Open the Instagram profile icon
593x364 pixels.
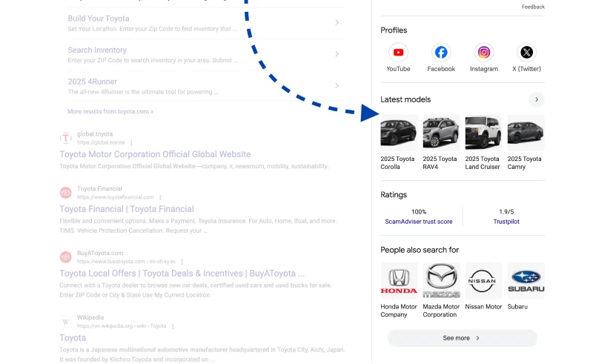click(x=484, y=52)
